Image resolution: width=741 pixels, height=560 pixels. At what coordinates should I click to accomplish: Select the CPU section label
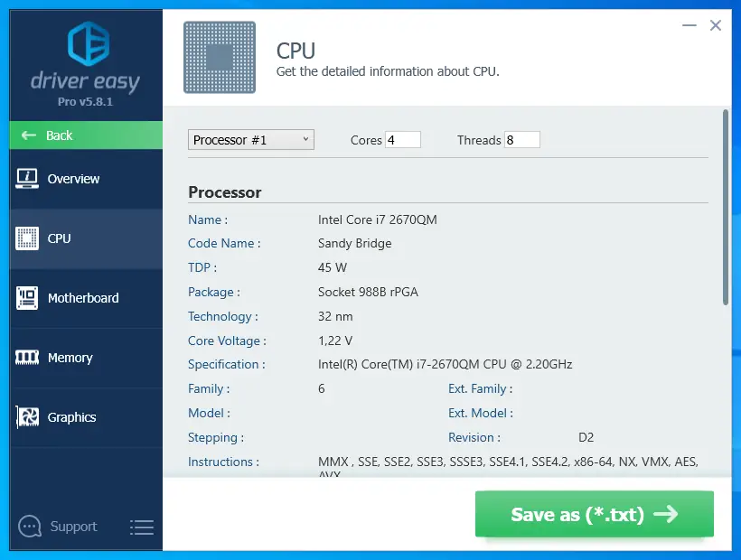pos(59,238)
